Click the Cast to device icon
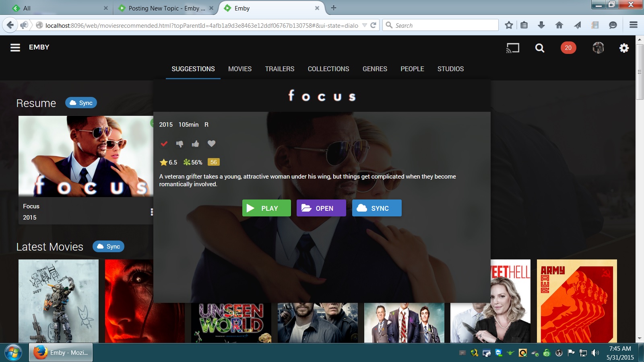Viewport: 644px width, 362px height. [x=512, y=48]
